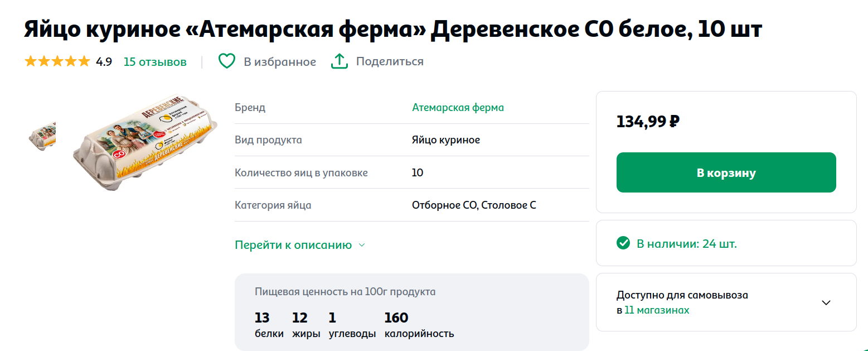Image resolution: width=868 pixels, height=351 pixels.
Task: Open the 11 магазинах stores link
Action: (657, 310)
